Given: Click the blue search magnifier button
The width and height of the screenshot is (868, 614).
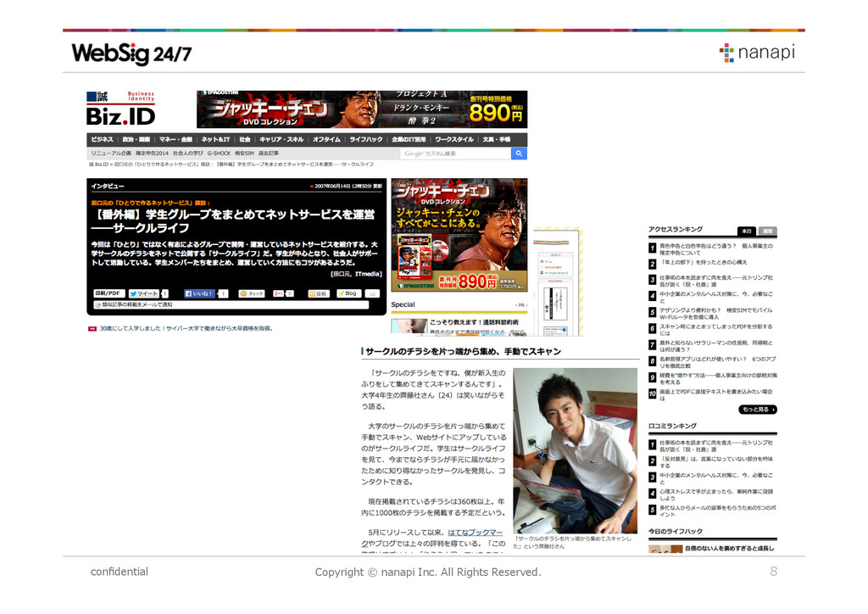Looking at the screenshot, I should pos(519,153).
